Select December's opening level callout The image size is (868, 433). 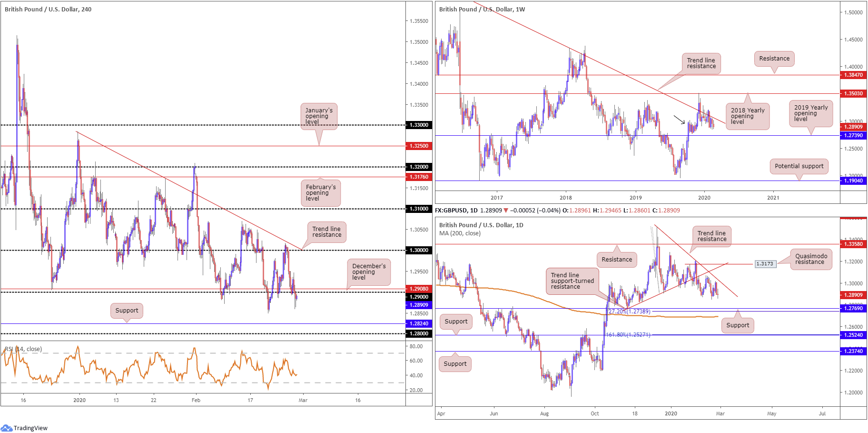point(368,272)
